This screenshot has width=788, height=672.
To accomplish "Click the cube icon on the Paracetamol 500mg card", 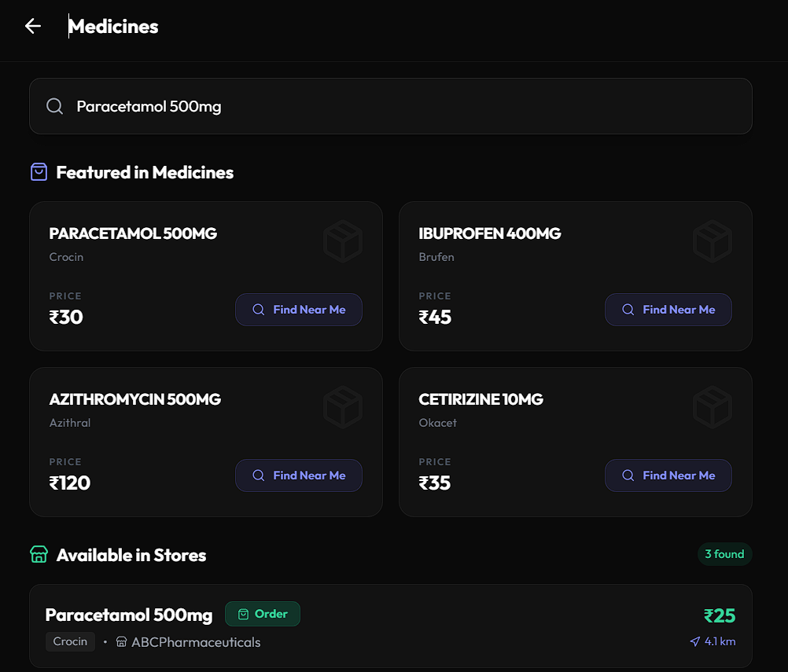I will (x=343, y=241).
